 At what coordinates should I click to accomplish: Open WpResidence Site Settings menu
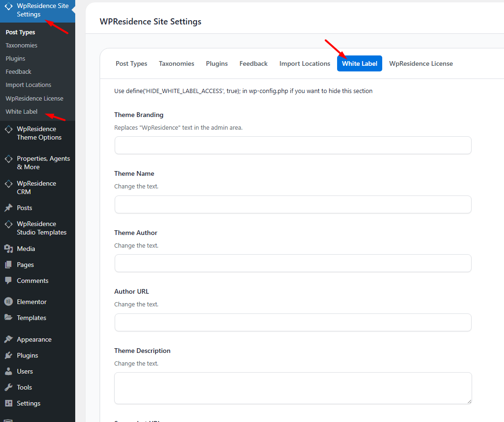click(x=38, y=10)
